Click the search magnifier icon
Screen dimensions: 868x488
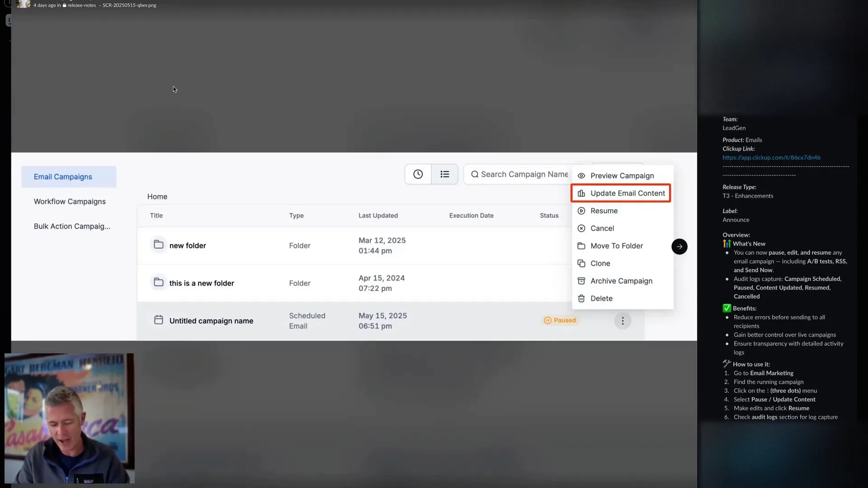point(475,174)
